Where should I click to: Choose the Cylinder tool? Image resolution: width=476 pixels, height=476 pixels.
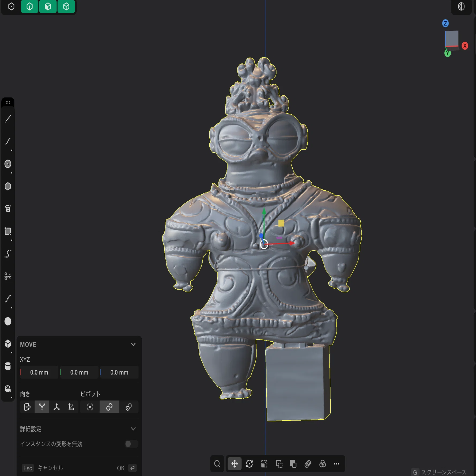[8, 366]
